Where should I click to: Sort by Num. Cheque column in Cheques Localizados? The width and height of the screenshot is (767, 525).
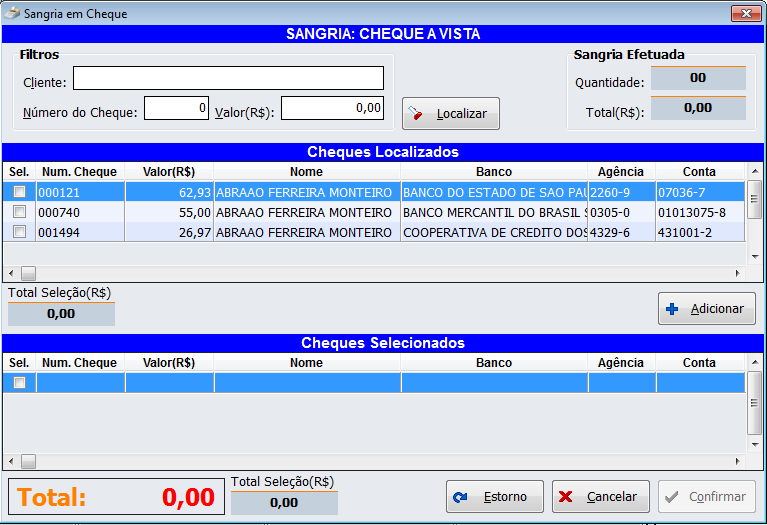pyautogui.click(x=80, y=172)
